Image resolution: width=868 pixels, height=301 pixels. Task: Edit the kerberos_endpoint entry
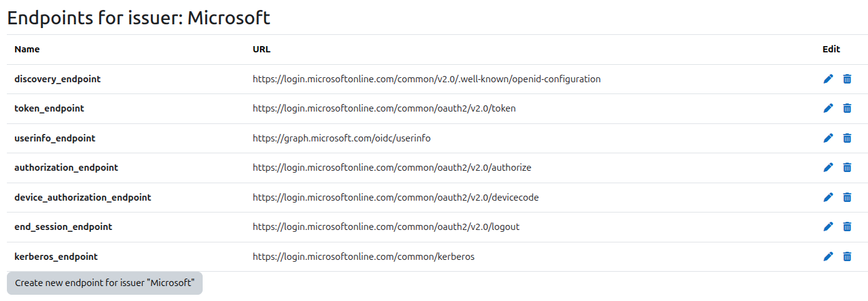click(x=828, y=256)
